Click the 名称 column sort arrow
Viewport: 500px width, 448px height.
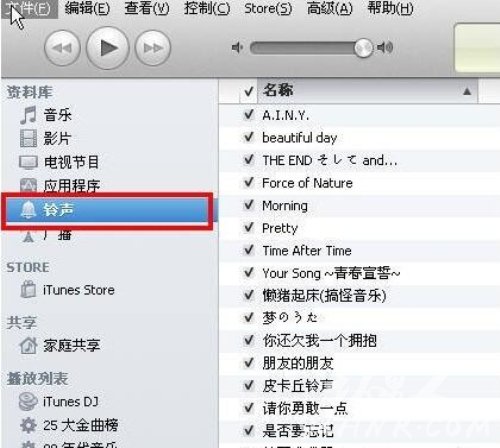[x=467, y=91]
